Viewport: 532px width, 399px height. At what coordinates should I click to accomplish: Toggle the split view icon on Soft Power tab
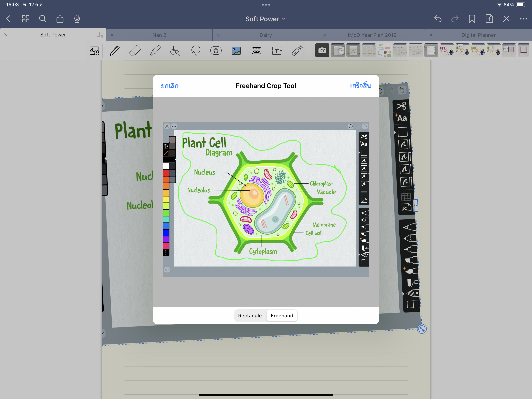pyautogui.click(x=100, y=35)
